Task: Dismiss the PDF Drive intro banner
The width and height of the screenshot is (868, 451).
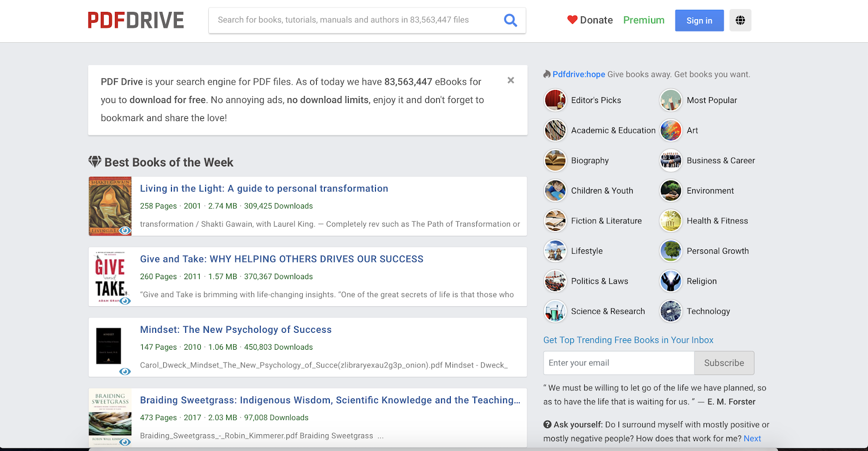Action: pyautogui.click(x=510, y=80)
